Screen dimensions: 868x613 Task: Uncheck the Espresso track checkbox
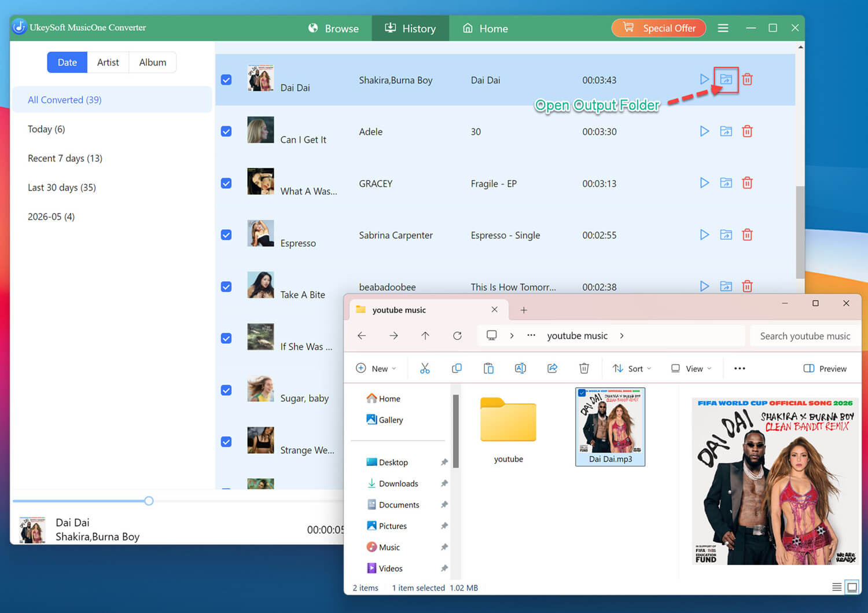tap(226, 235)
